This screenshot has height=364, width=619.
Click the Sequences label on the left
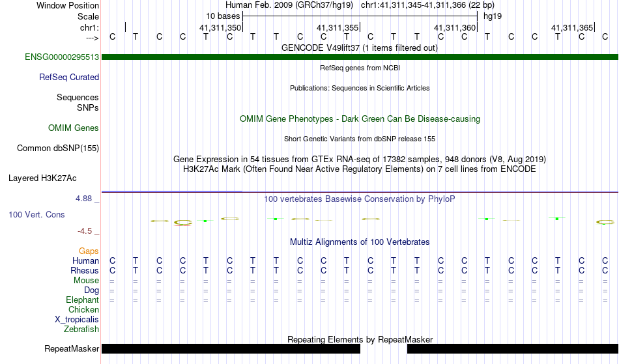pos(78,98)
